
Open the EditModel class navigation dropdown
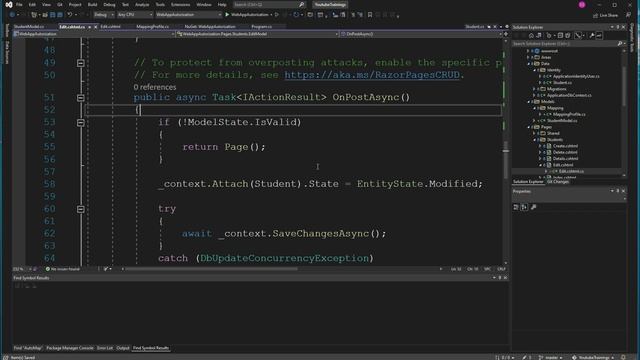[257, 34]
